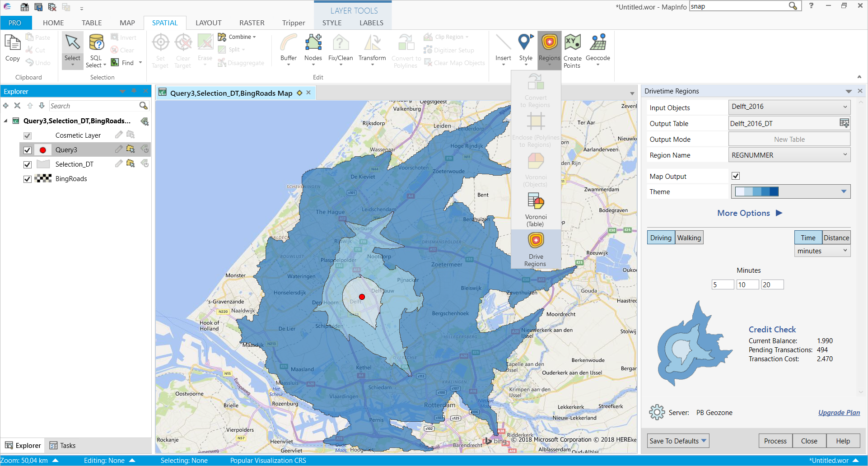The width and height of the screenshot is (868, 466).
Task: Uncheck the Map Output option
Action: [735, 176]
